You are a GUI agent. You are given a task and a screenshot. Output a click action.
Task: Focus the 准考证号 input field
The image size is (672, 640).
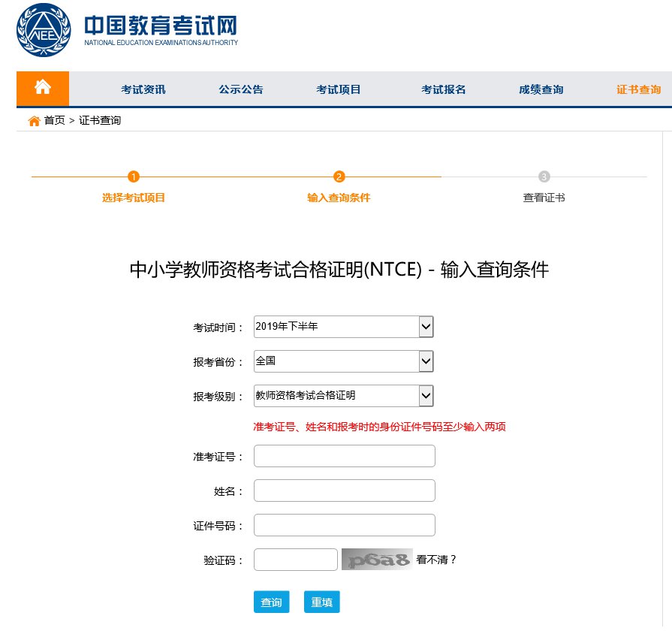pos(345,456)
